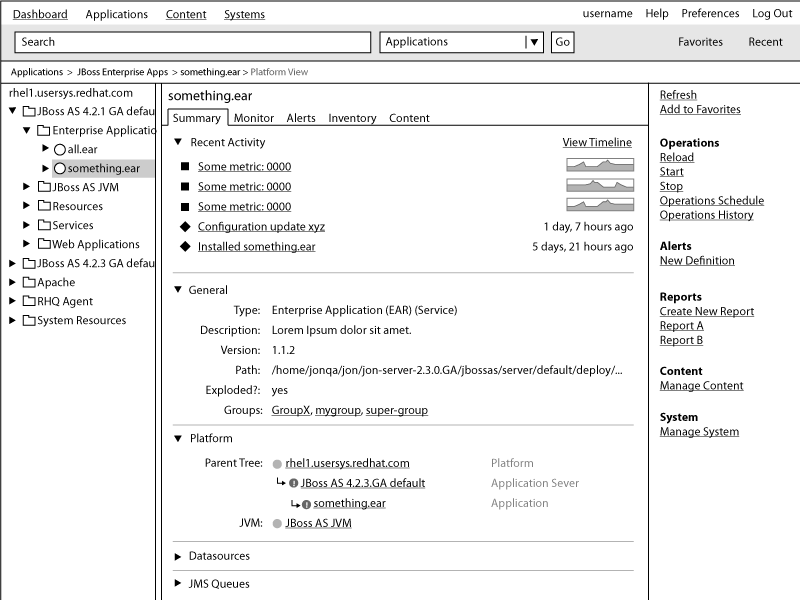Collapse the General section

(x=178, y=289)
